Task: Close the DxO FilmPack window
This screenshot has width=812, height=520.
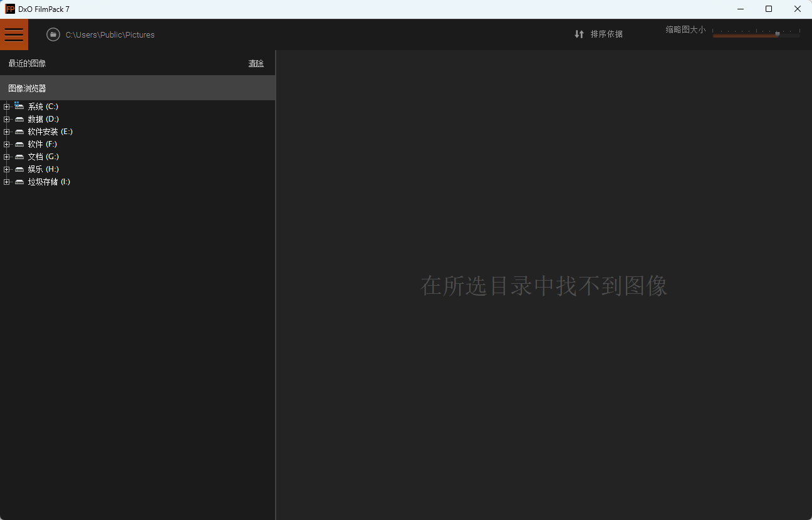Action: [x=798, y=9]
